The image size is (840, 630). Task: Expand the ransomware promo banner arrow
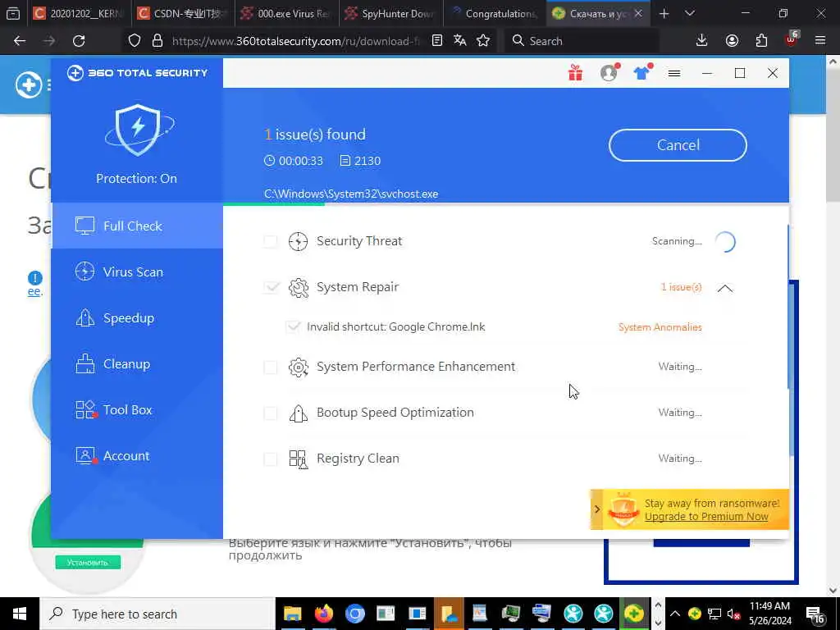point(597,509)
